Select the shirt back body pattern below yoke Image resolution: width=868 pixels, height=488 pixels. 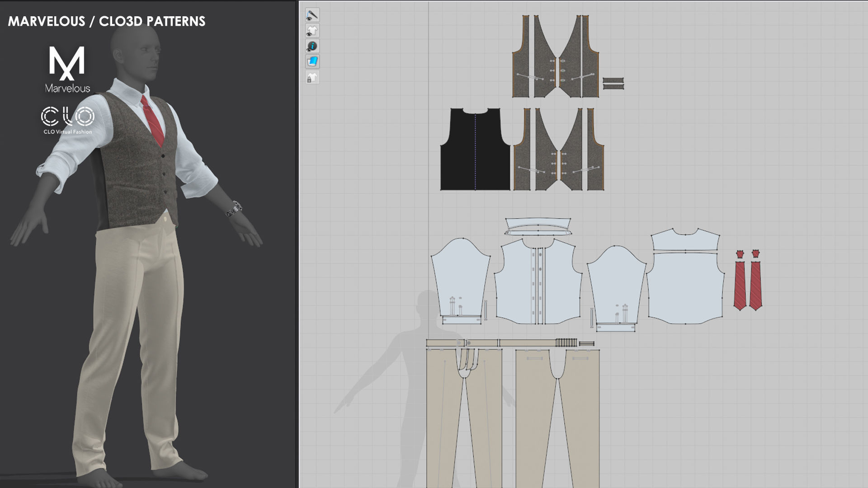coord(685,288)
